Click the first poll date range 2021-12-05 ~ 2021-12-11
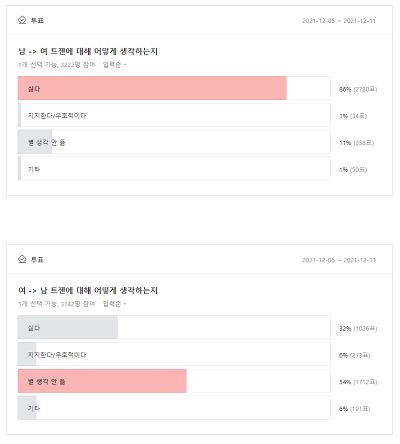The width and height of the screenshot is (400, 444). [339, 21]
